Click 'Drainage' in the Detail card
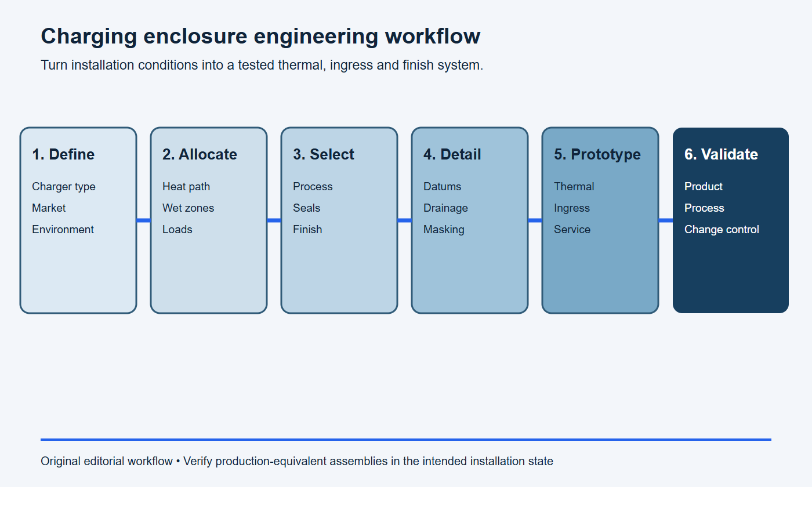The height and width of the screenshot is (522, 812). click(445, 208)
